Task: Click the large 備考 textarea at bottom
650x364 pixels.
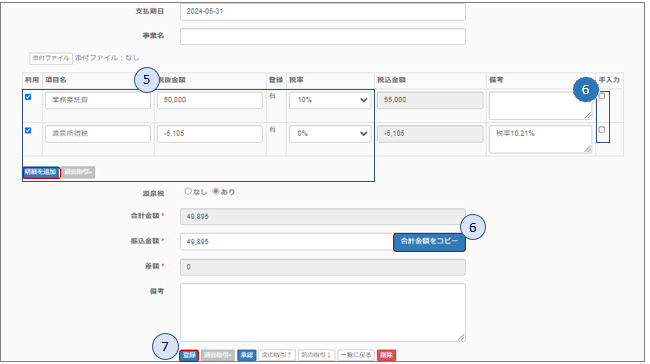Action: click(x=323, y=313)
